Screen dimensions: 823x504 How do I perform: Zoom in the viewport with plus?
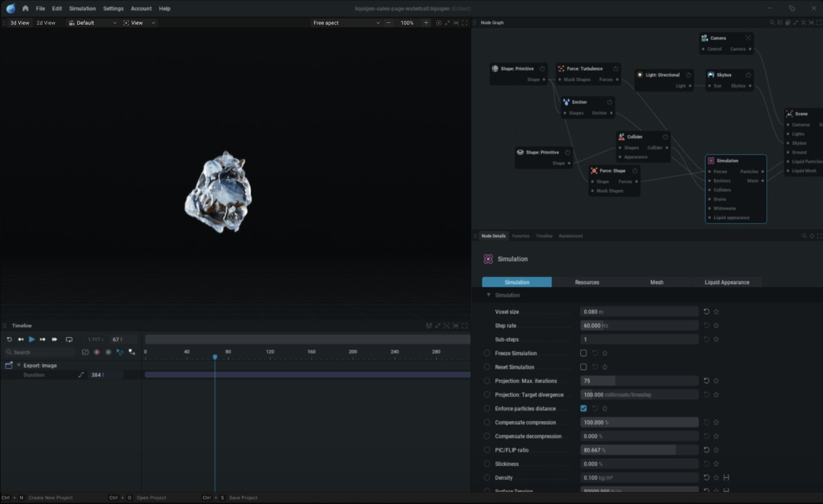(x=426, y=23)
